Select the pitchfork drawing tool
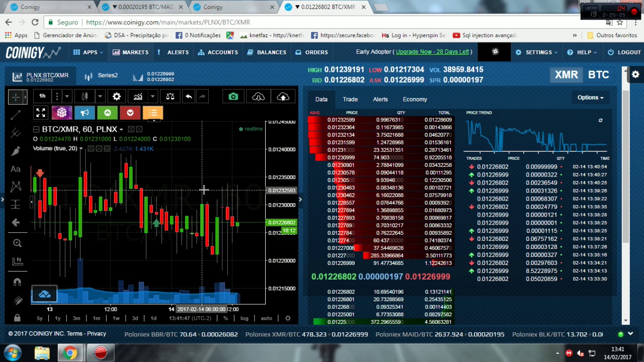The height and width of the screenshot is (362, 644). pos(16,133)
